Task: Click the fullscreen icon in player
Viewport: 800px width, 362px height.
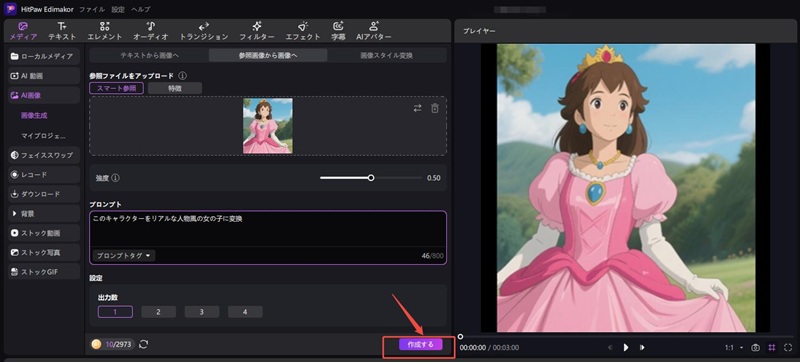Action: (788, 348)
